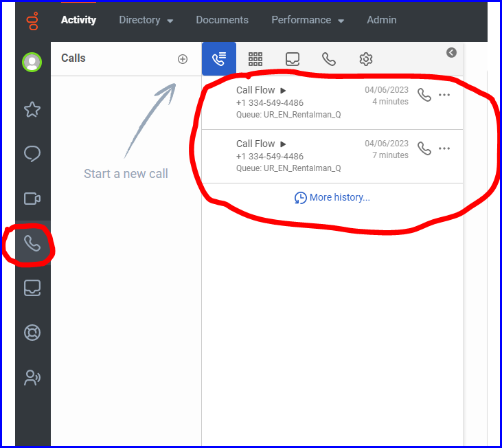
Task: Click the More history link
Action: point(332,198)
